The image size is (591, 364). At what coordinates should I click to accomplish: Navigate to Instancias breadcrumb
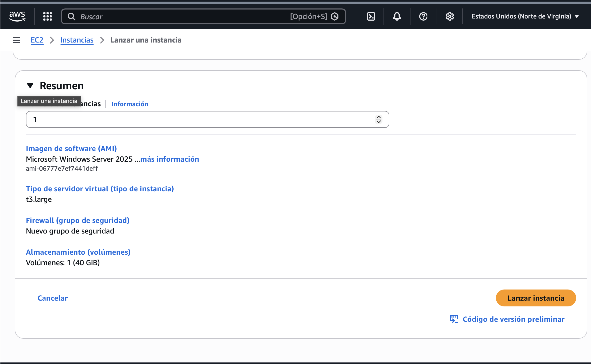pos(77,40)
